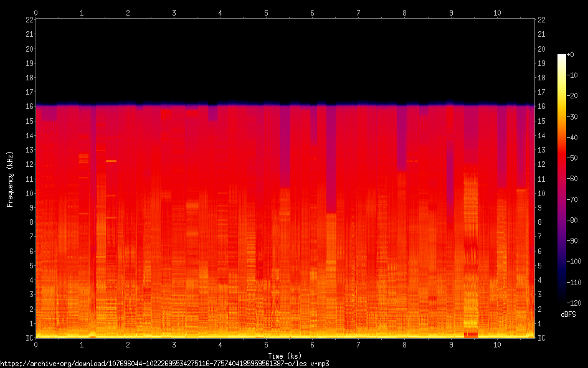This screenshot has height=368, width=588.
Task: Click the color scale gradient bar
Action: [561, 178]
